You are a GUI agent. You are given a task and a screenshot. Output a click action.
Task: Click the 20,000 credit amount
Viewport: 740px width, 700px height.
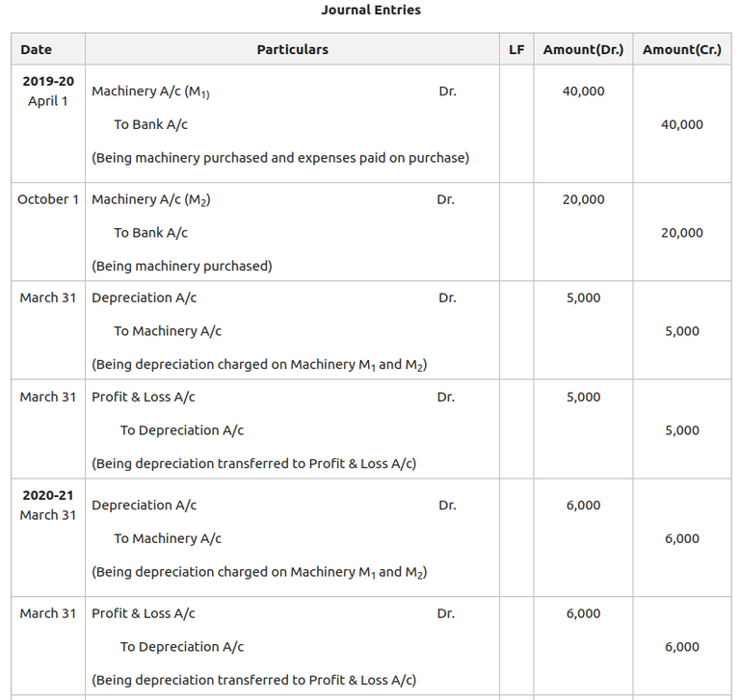point(682,233)
